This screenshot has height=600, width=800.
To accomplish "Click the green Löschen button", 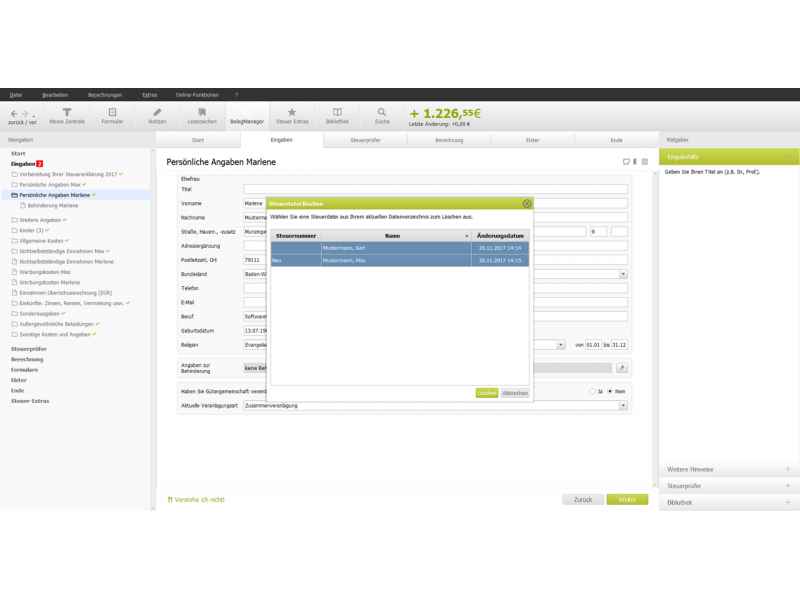I will tap(486, 393).
